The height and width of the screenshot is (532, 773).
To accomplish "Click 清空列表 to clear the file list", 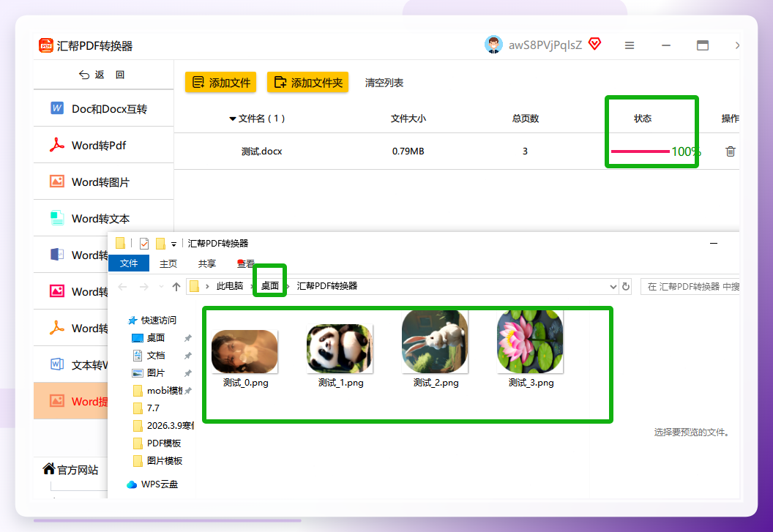I will (384, 83).
